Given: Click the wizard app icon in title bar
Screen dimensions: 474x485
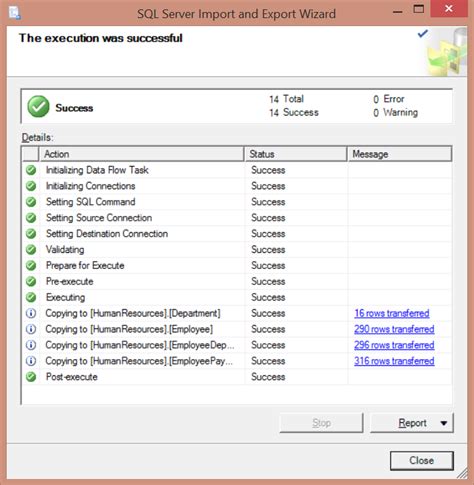Looking at the screenshot, I should click(14, 13).
